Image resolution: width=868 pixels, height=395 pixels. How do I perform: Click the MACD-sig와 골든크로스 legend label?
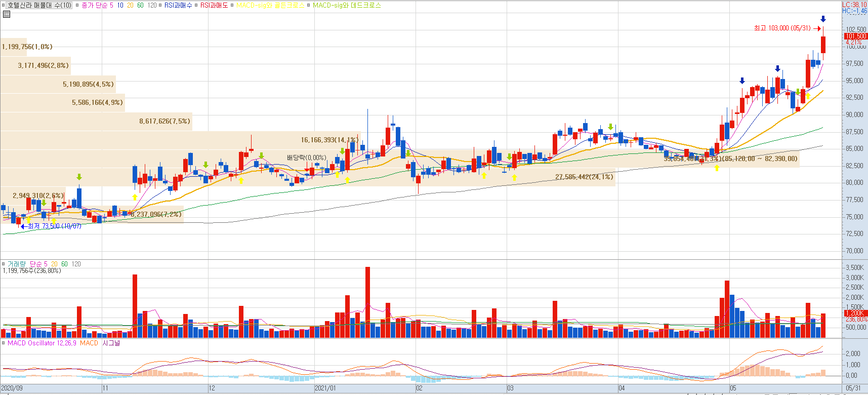(x=271, y=6)
